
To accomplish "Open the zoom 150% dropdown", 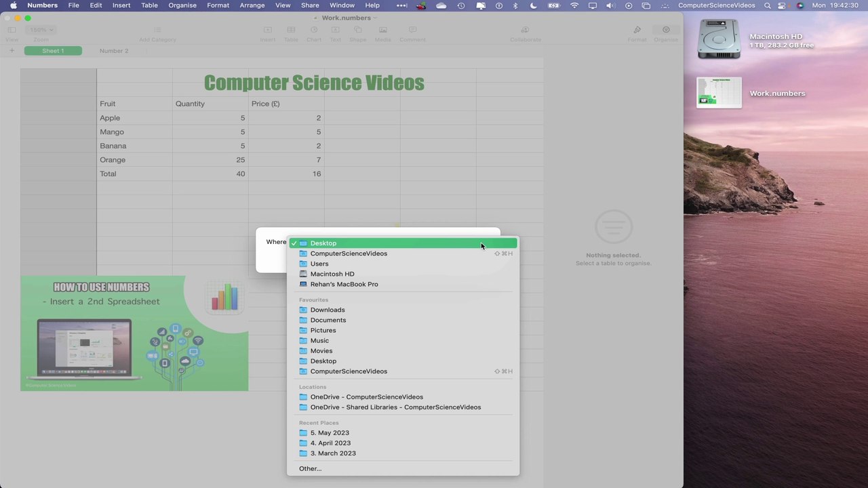I will click(x=41, y=30).
